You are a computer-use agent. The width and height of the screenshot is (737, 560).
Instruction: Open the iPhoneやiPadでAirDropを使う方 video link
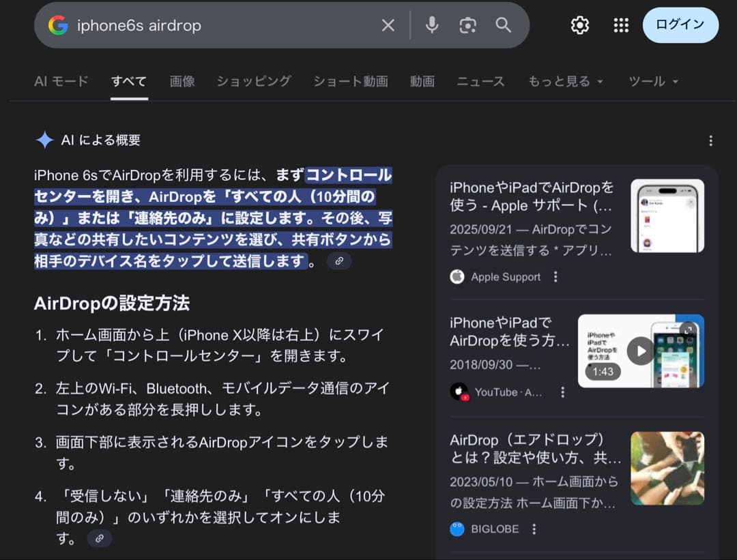[510, 331]
